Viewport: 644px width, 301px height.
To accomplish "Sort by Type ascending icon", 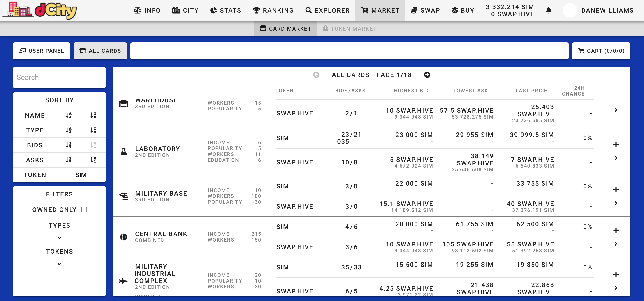I will [x=69, y=130].
